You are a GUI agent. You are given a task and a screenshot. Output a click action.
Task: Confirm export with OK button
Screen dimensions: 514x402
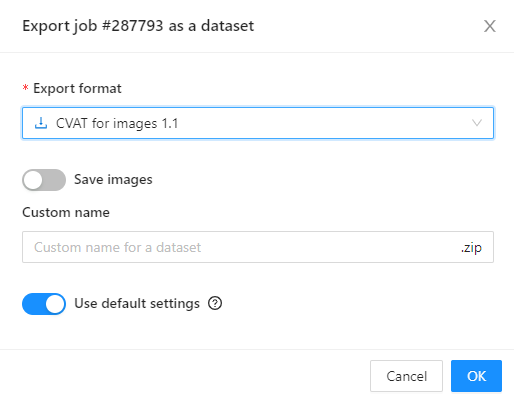[476, 376]
